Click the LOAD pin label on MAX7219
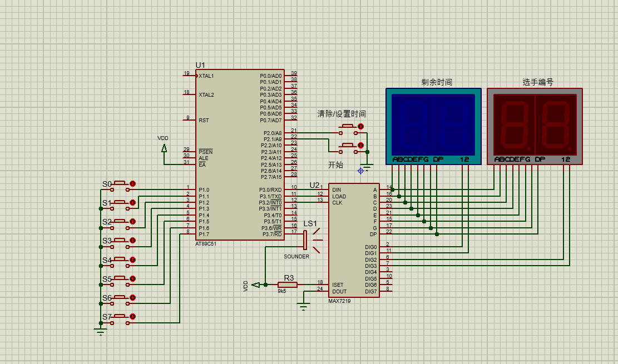 [x=339, y=197]
